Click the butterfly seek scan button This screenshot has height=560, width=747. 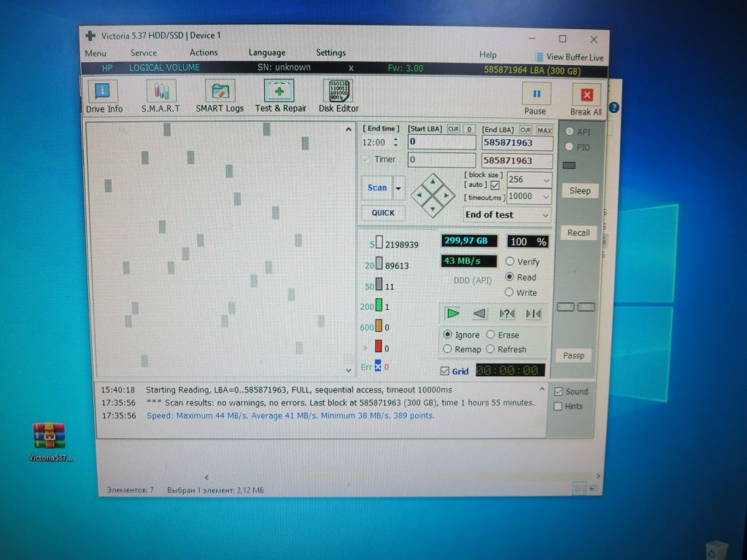(x=533, y=314)
